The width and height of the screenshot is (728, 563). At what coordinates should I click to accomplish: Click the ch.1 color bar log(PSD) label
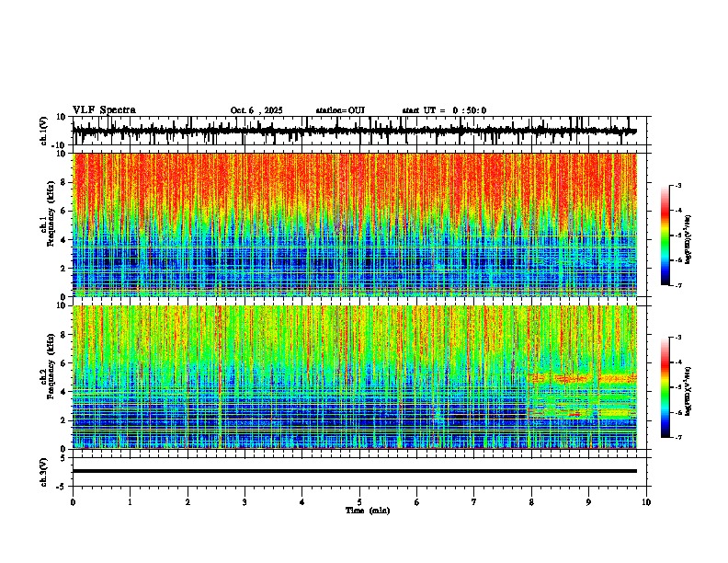coord(688,240)
